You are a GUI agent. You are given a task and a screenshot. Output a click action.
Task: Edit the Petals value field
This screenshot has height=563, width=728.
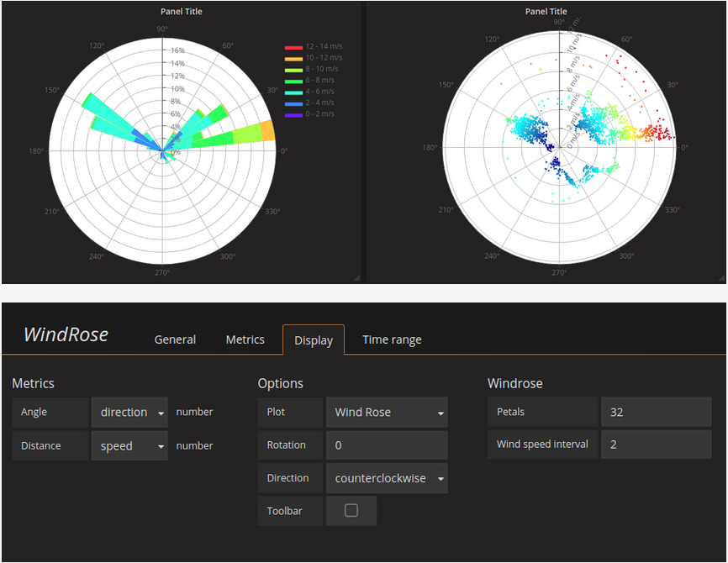point(656,412)
